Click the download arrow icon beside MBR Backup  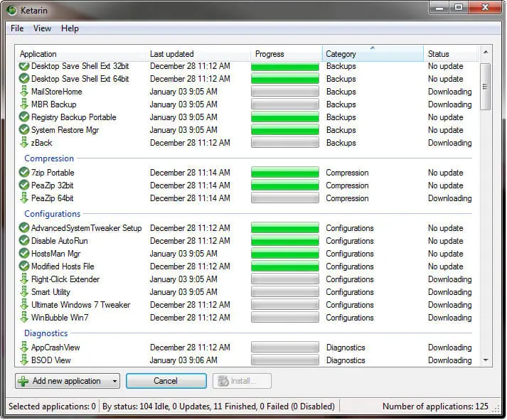(24, 104)
